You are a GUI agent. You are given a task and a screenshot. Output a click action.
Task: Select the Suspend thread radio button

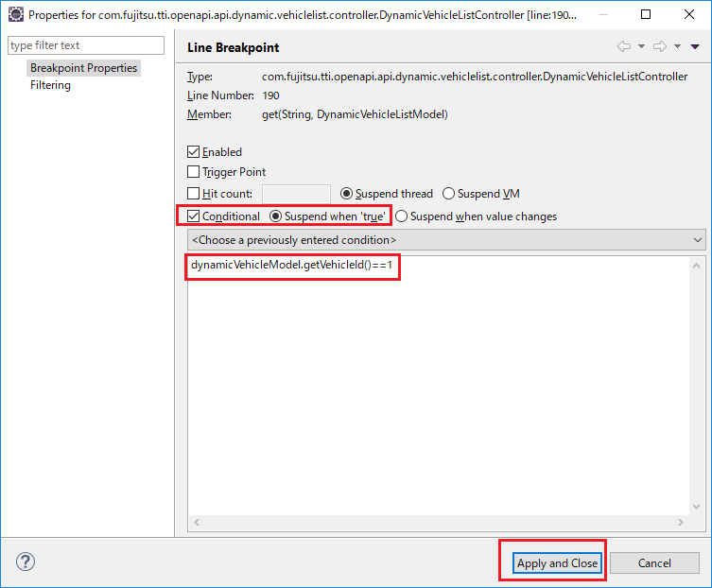pyautogui.click(x=346, y=194)
